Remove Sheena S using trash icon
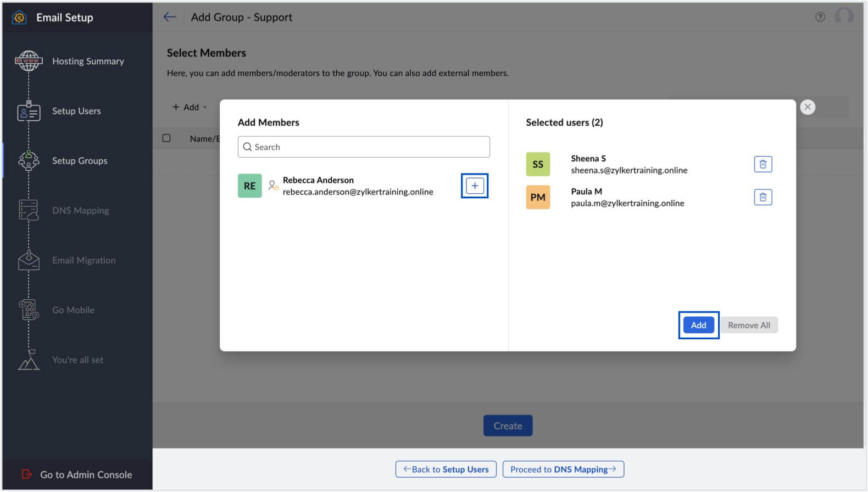 (763, 164)
